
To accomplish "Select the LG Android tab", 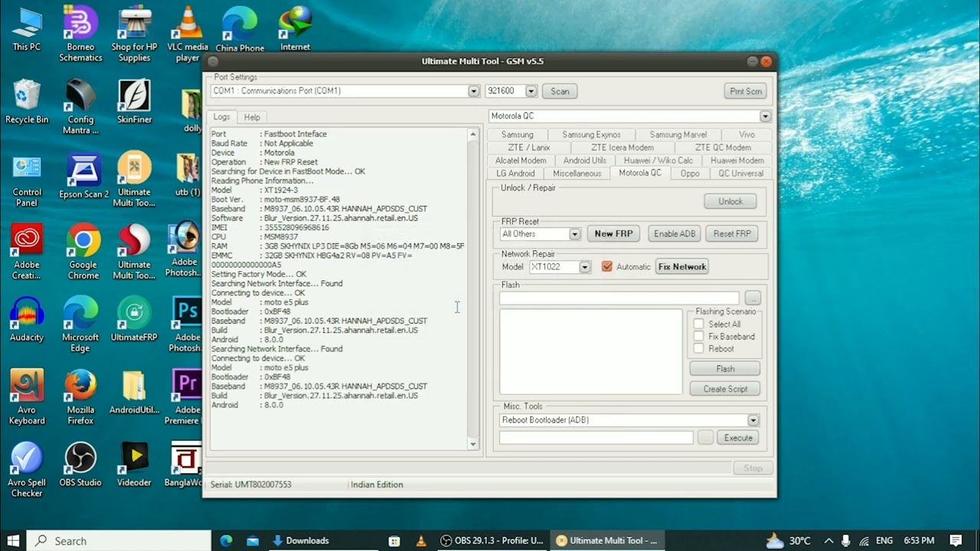I will point(515,174).
